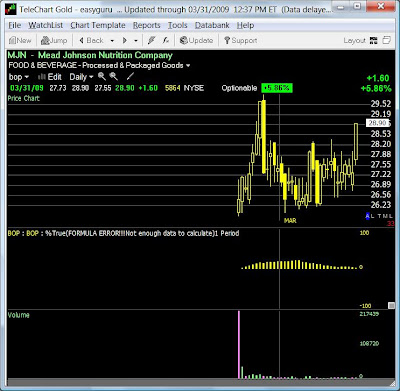Open the bop chart template dropdown
Image resolution: width=400 pixels, height=391 pixels.
click(19, 77)
